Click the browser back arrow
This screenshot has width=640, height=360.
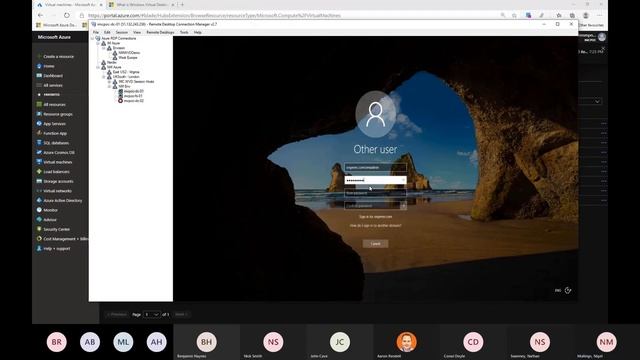[40, 15]
